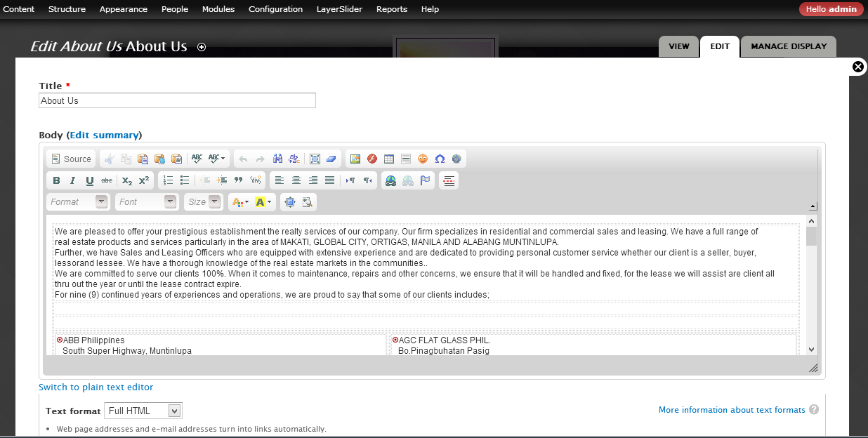Click the anchor flag icon
868x438 pixels.
[x=426, y=180]
